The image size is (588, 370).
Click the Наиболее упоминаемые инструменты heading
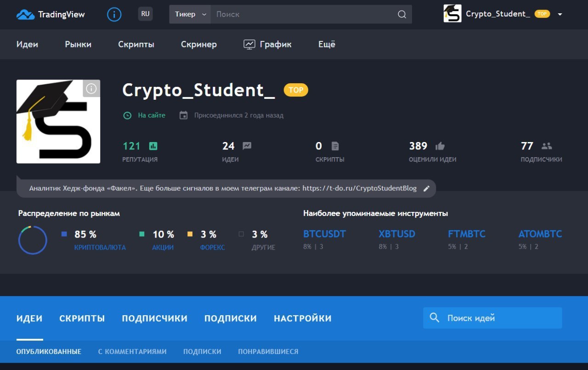[x=375, y=213]
